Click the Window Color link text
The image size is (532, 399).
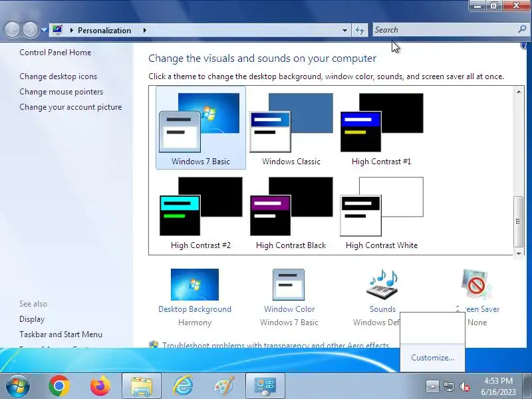[x=289, y=309]
